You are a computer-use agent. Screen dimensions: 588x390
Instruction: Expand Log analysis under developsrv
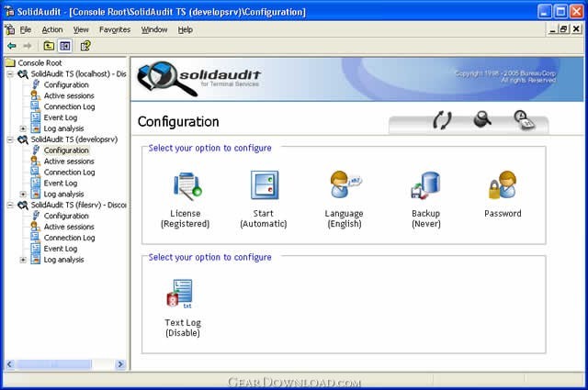[x=23, y=194]
